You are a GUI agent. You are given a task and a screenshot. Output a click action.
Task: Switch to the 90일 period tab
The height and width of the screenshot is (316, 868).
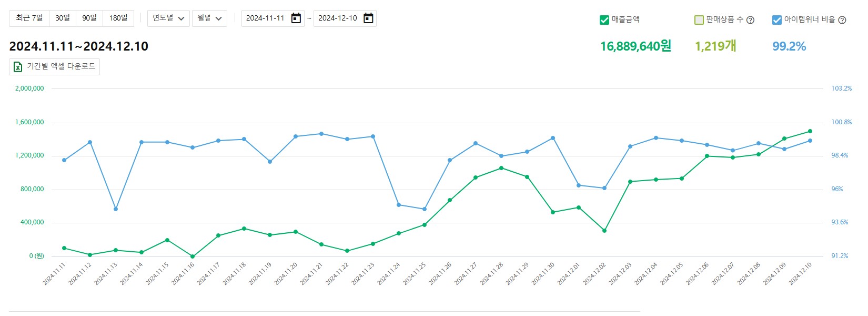(x=89, y=18)
